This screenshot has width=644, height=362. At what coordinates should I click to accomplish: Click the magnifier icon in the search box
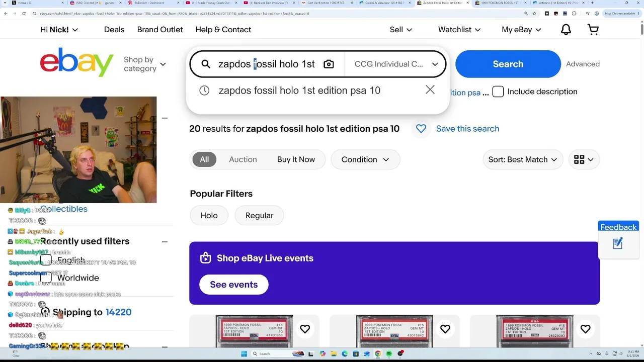pos(206,64)
